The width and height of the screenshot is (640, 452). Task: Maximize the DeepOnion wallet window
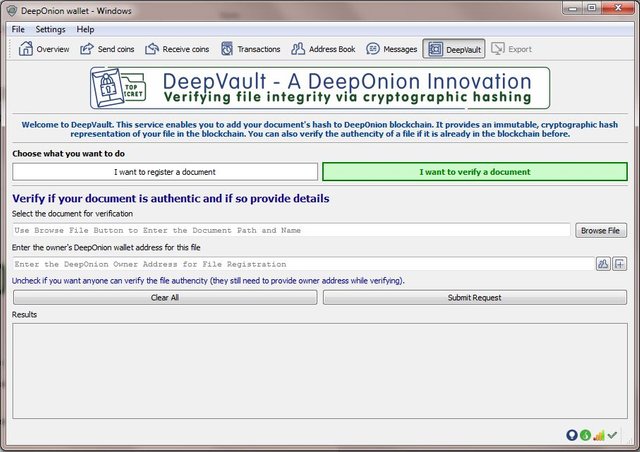point(591,8)
